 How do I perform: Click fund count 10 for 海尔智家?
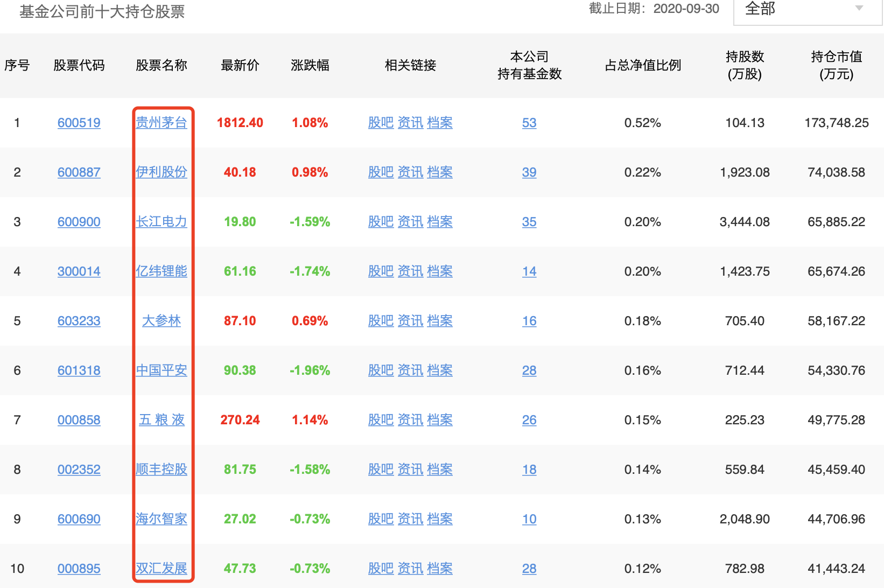[x=529, y=519]
